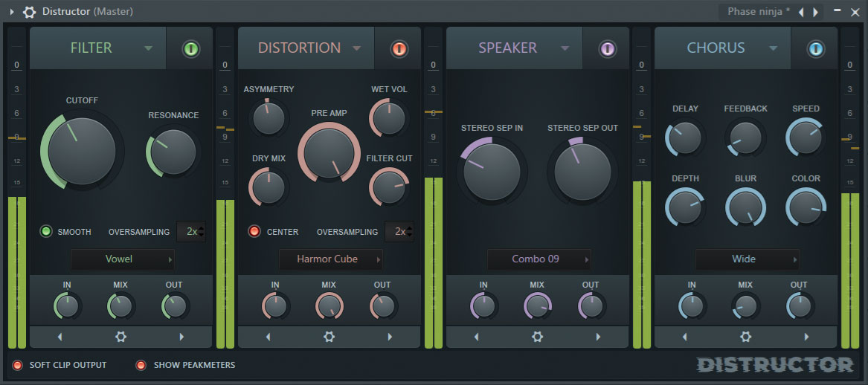Open the Harmor Cube distortion mode selector
868x385 pixels.
pyautogui.click(x=330, y=259)
